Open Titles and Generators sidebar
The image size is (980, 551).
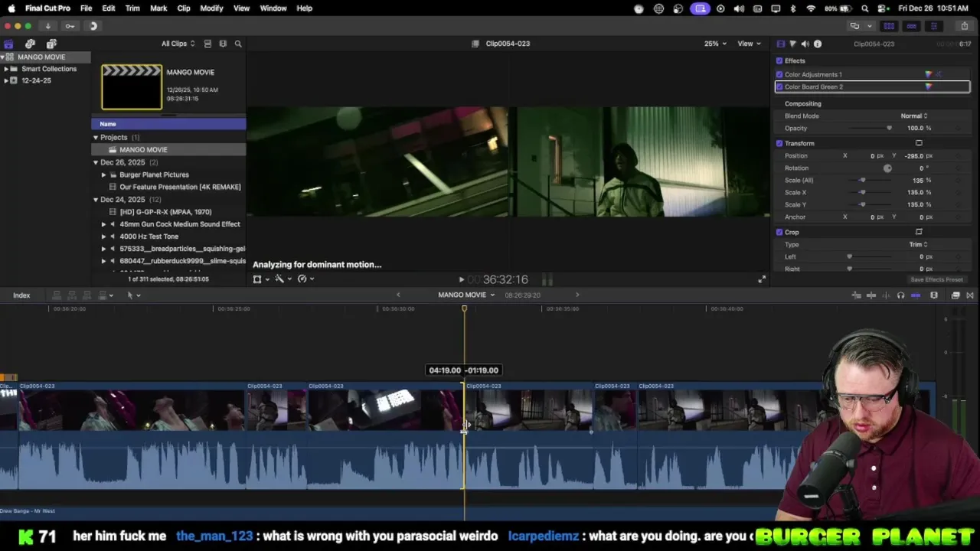(x=51, y=44)
